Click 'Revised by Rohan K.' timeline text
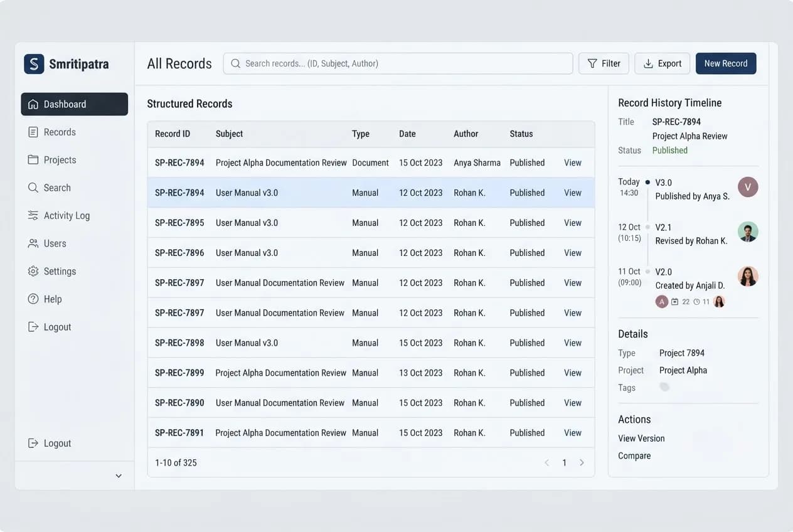 coord(691,241)
